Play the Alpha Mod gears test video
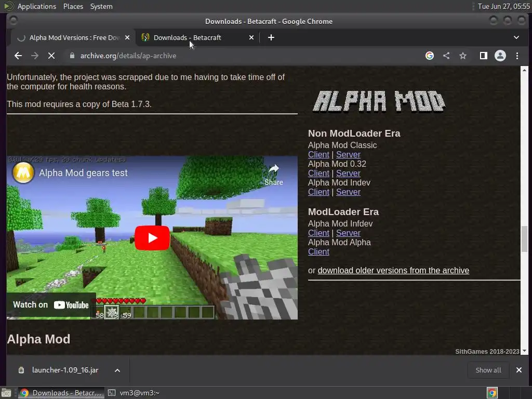This screenshot has height=399, width=532. pos(152,238)
